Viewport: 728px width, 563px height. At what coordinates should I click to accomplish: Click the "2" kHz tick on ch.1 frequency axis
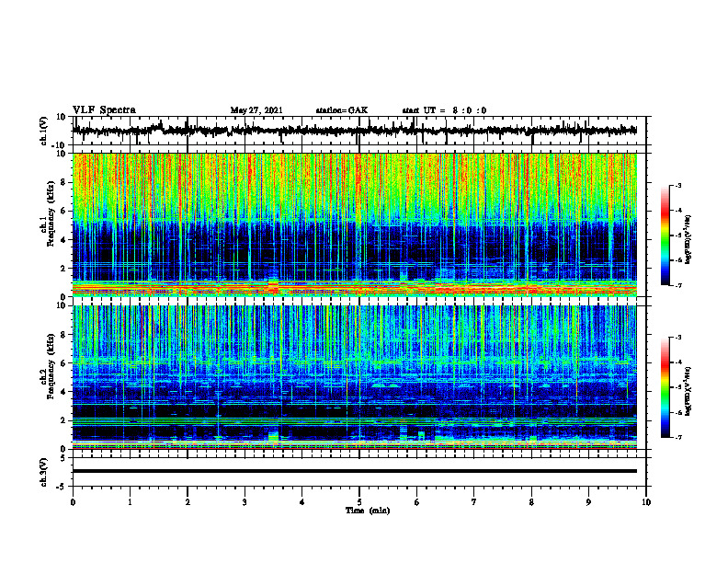tap(63, 269)
